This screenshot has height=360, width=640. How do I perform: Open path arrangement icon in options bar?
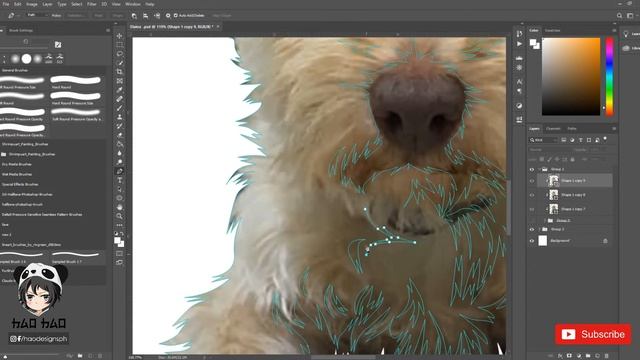click(x=157, y=16)
